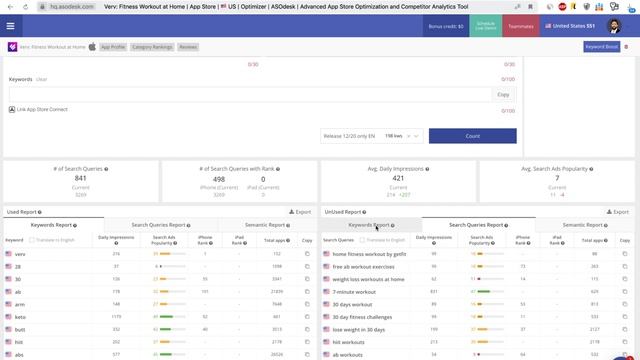Select the Used Keywords Report tab
Image resolution: width=640 pixels, height=360 pixels.
point(54,225)
